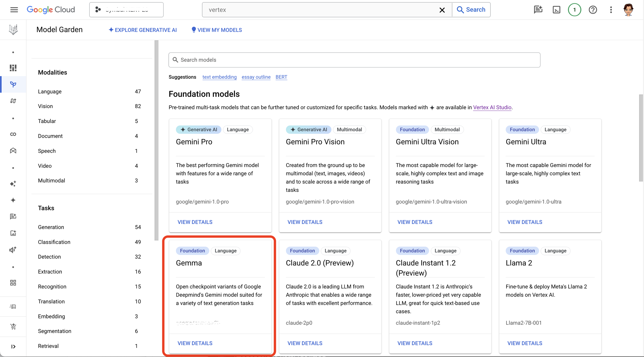Click the notification badge showing 1
644x357 pixels.
(x=574, y=10)
